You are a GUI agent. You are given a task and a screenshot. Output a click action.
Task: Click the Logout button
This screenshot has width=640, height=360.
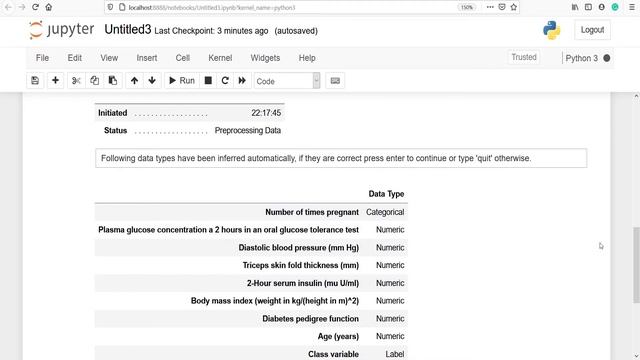[x=592, y=30]
